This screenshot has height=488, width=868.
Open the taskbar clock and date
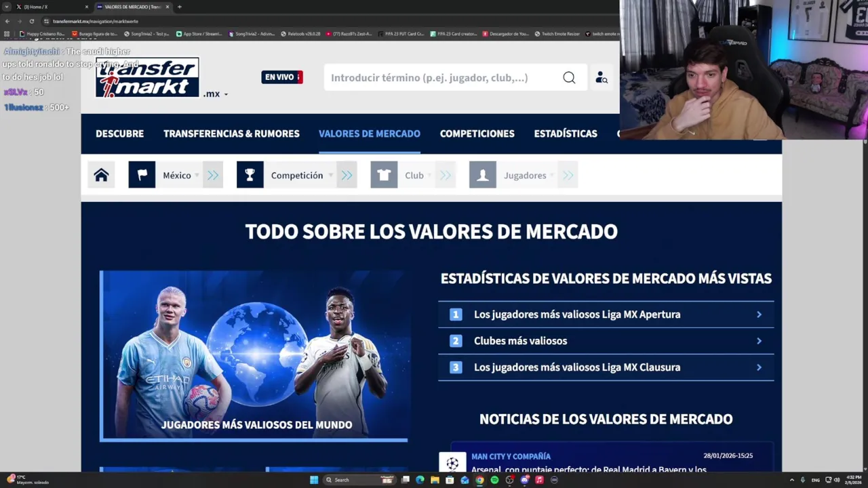pyautogui.click(x=853, y=480)
